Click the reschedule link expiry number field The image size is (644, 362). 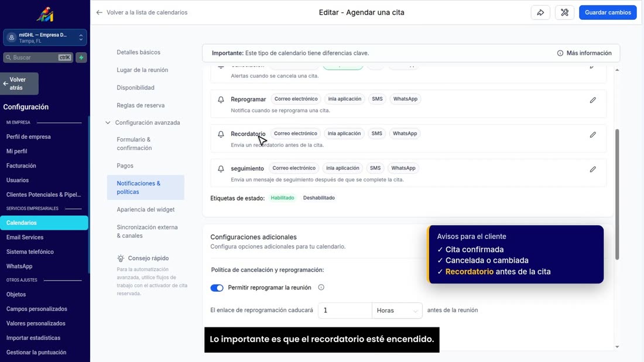345,310
